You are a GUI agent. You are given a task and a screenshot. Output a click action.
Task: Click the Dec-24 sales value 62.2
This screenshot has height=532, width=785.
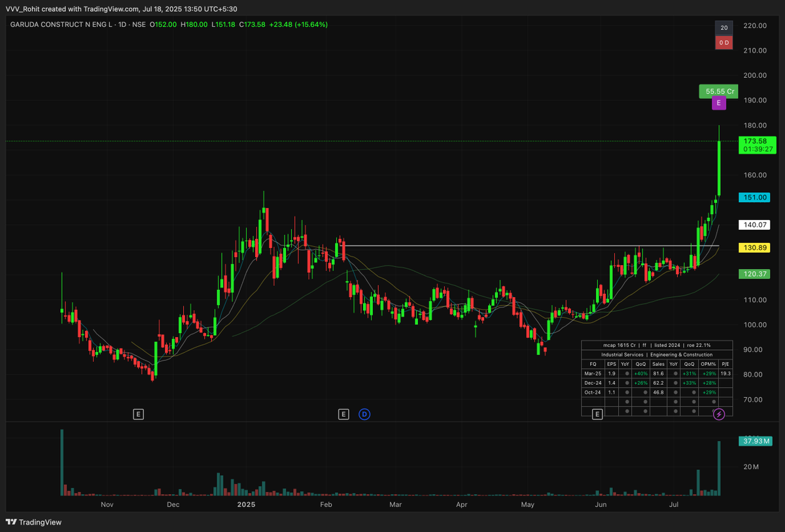pyautogui.click(x=658, y=382)
